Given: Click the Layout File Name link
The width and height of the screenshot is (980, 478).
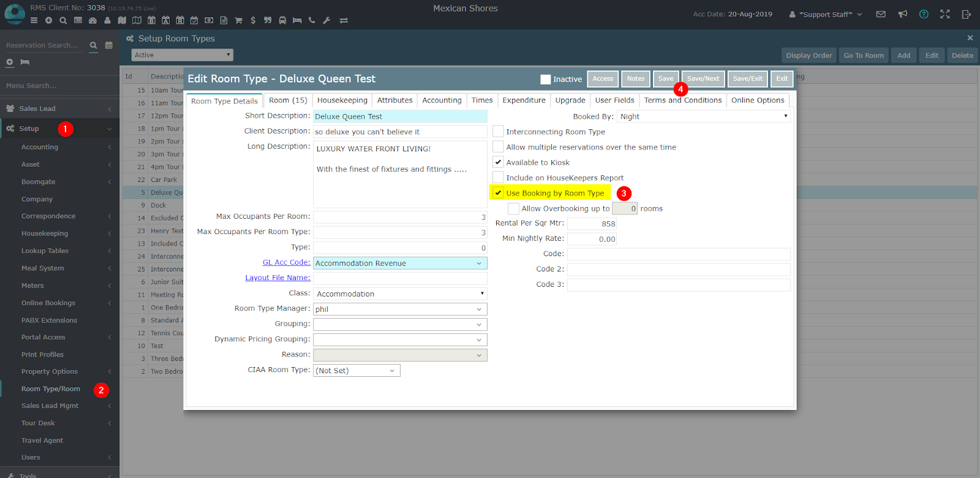Looking at the screenshot, I should [277, 278].
